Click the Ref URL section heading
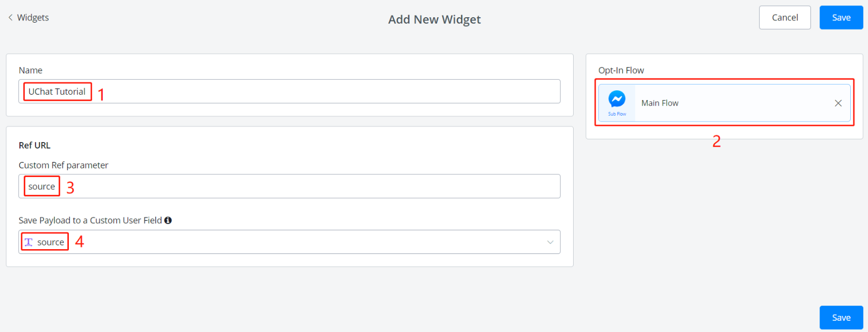The width and height of the screenshot is (868, 332). click(x=34, y=145)
